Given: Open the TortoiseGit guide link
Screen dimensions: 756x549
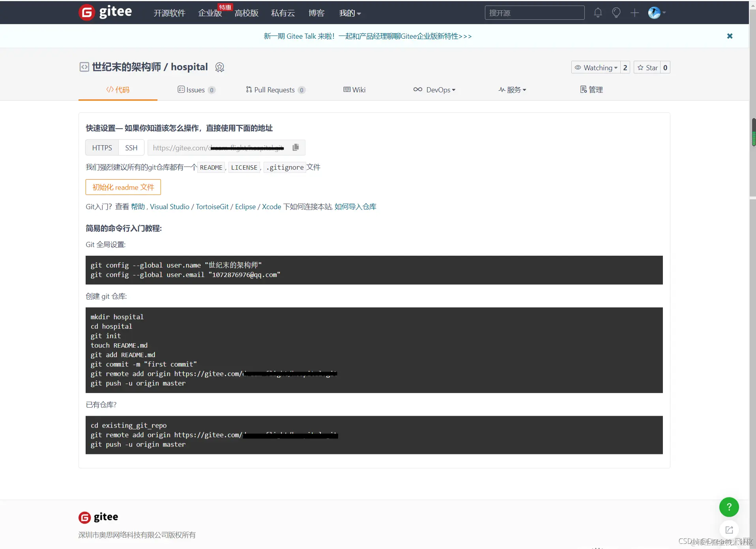Looking at the screenshot, I should click(x=212, y=206).
